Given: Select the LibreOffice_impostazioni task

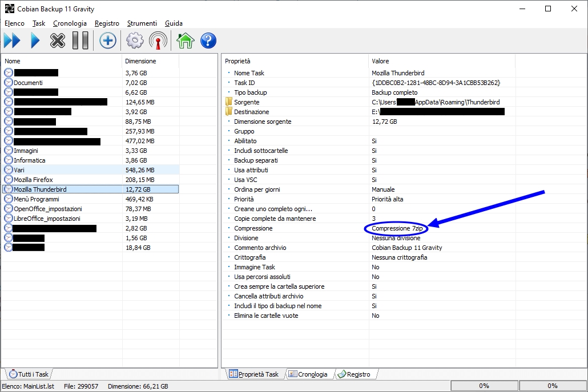Looking at the screenshot, I should (47, 219).
